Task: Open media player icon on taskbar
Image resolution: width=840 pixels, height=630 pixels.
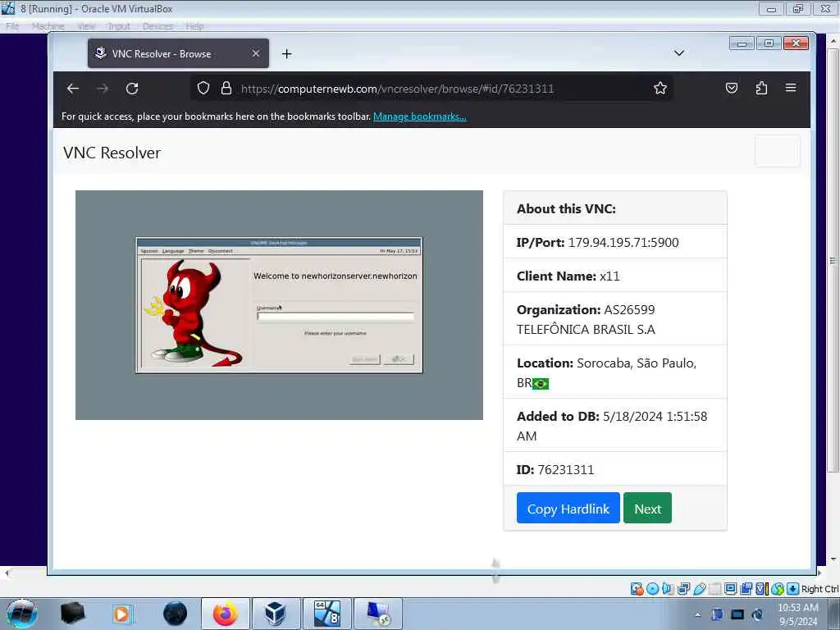Action: click(x=121, y=614)
